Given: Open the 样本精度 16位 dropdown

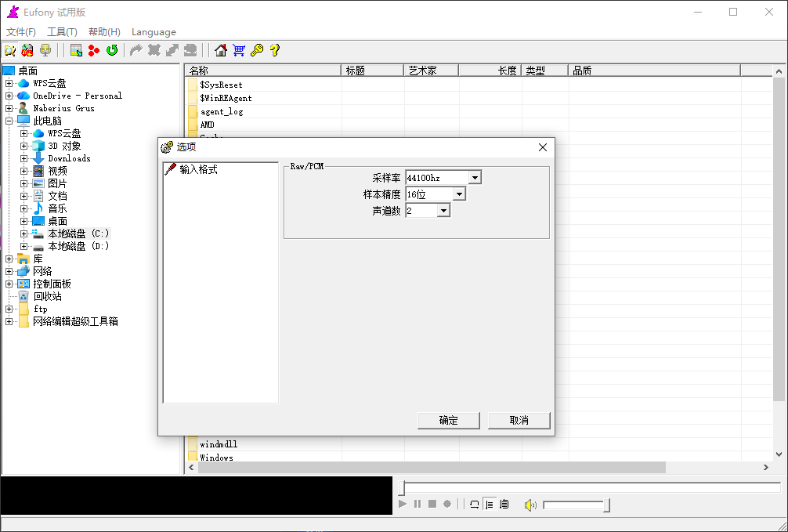Looking at the screenshot, I should coord(458,194).
